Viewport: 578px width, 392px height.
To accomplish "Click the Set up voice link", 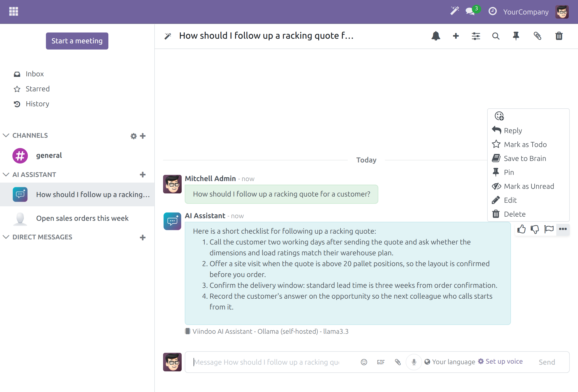I will (x=500, y=362).
